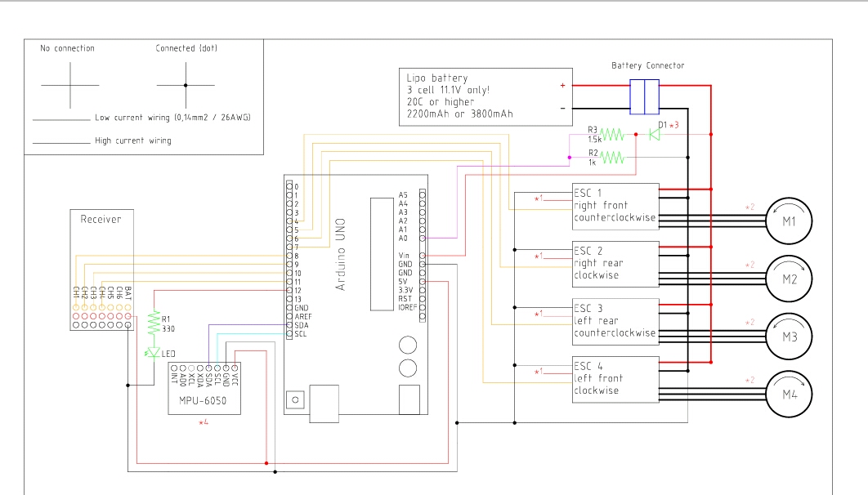
Task: Click the M2 motor symbol
Action: pyautogui.click(x=789, y=279)
